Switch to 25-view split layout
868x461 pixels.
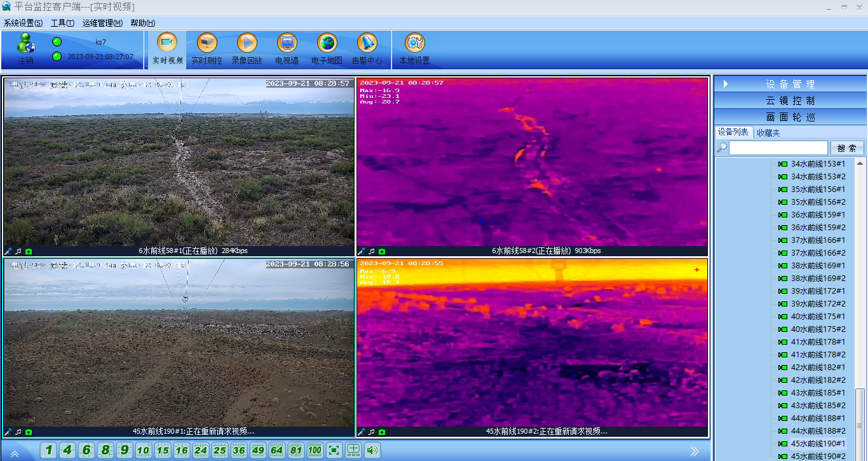[220, 451]
